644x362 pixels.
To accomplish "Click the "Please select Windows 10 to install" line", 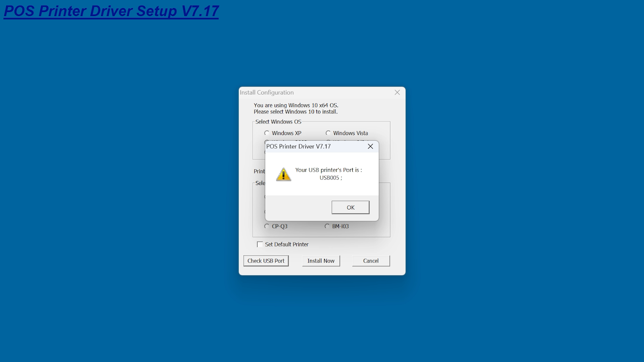I will tap(295, 112).
